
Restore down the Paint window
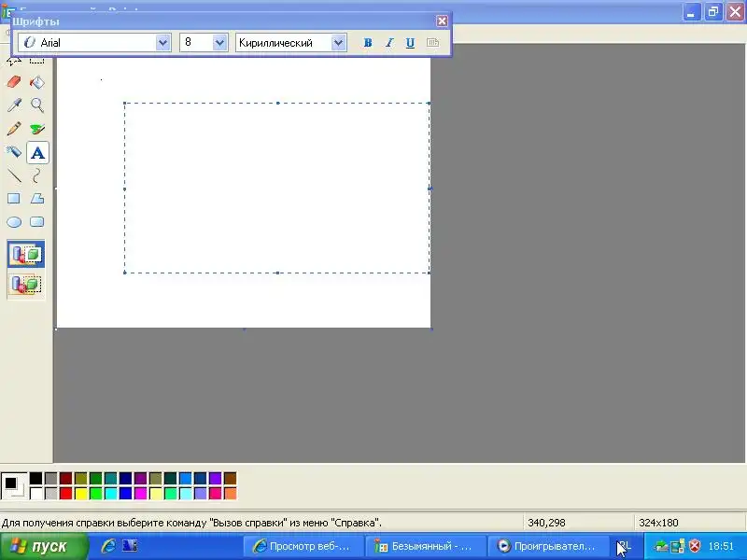[713, 12]
